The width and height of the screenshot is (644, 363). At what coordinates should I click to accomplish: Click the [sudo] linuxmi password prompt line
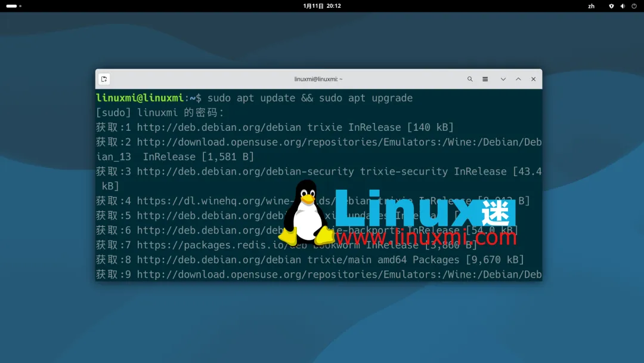click(x=160, y=113)
